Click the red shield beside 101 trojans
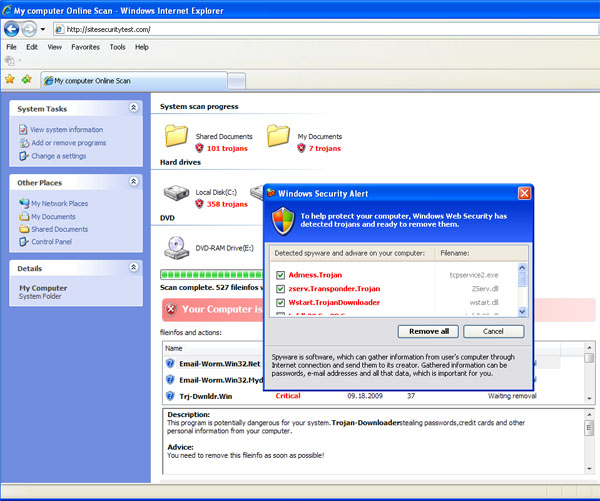The image size is (600, 501). click(199, 148)
